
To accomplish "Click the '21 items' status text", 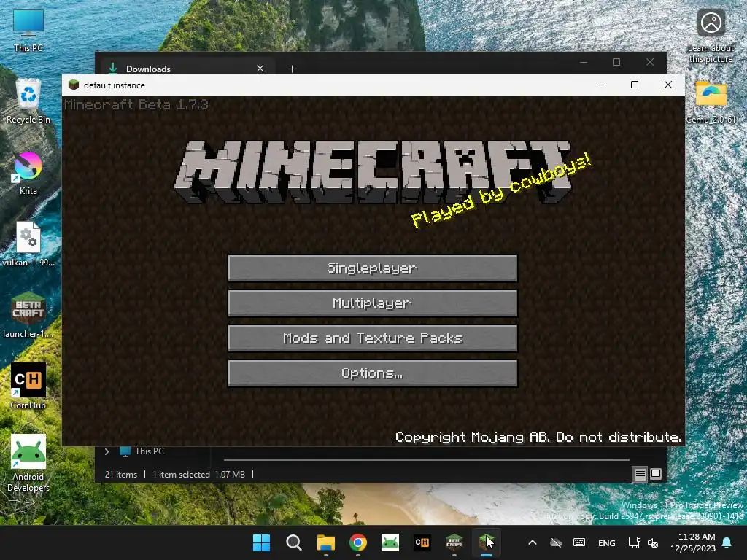I will [121, 474].
